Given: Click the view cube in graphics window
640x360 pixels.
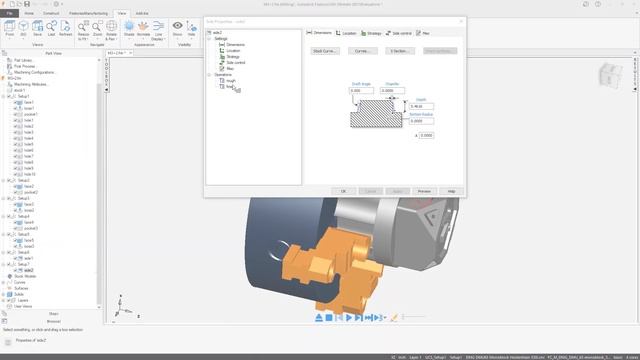Looking at the screenshot, I should click(610, 75).
